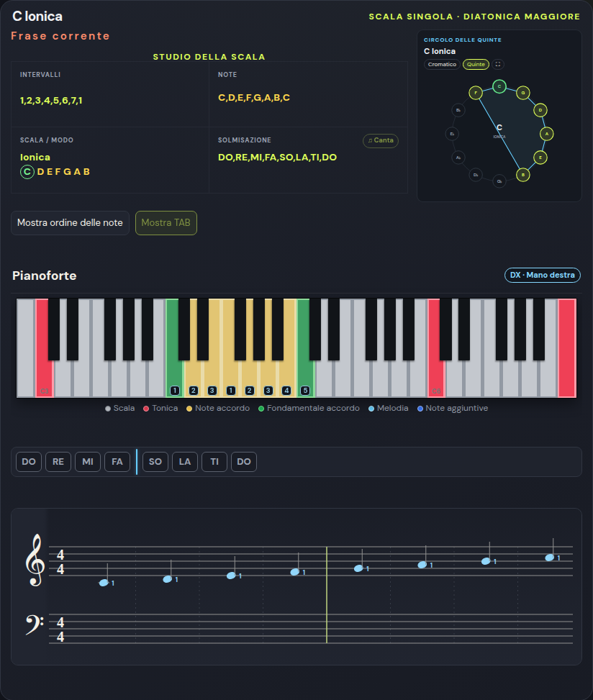The width and height of the screenshot is (593, 700).
Task: Click the F node on the circle of fifths
Action: [476, 93]
